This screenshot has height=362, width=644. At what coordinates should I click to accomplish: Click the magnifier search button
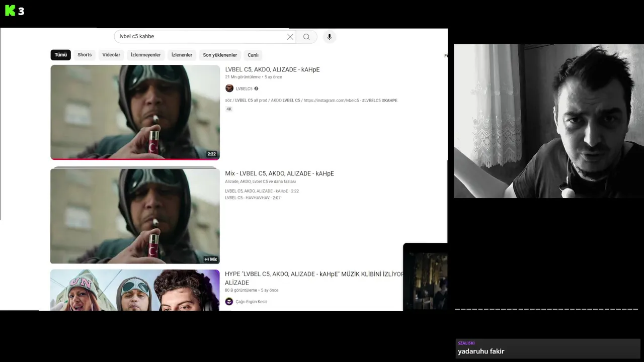tap(306, 37)
